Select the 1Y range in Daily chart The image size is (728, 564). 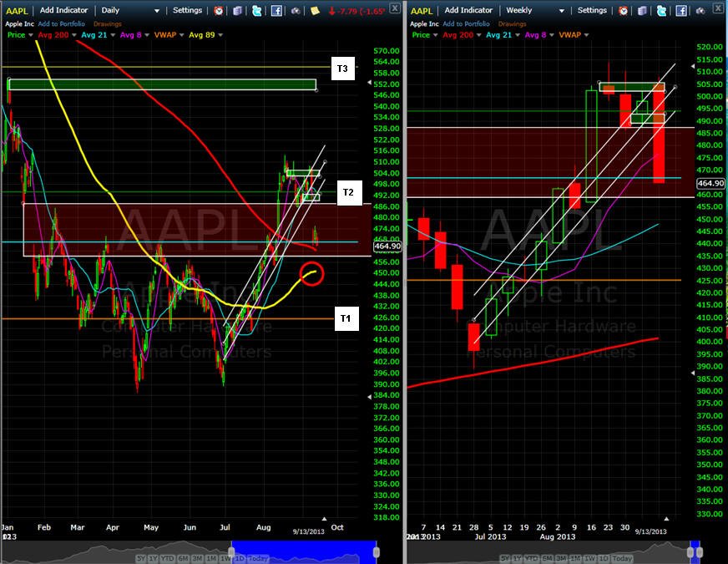[154, 558]
